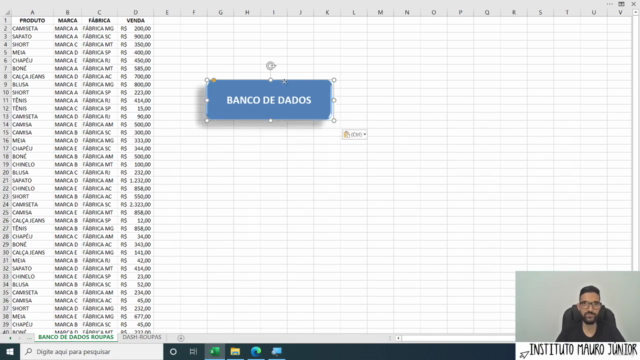Open File Explorer from the taskbar
The height and width of the screenshot is (360, 640).
click(x=235, y=351)
